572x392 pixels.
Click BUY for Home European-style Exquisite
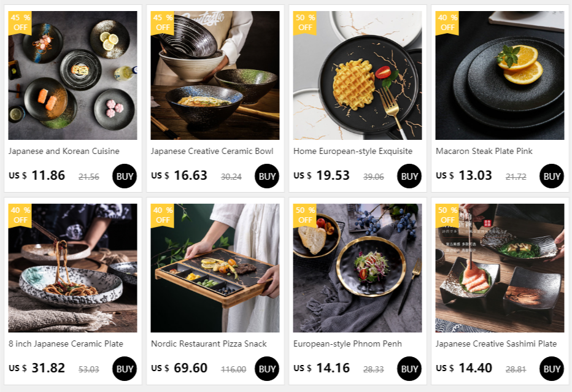[409, 176]
